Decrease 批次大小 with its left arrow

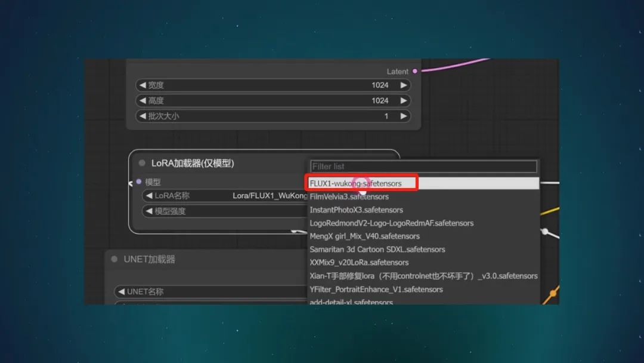(x=142, y=116)
